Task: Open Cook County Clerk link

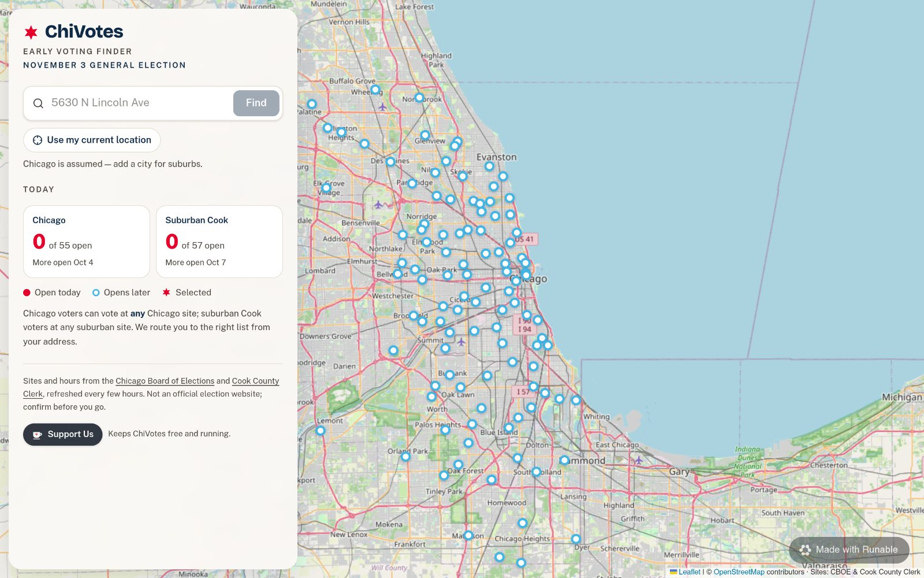Action: [x=151, y=387]
